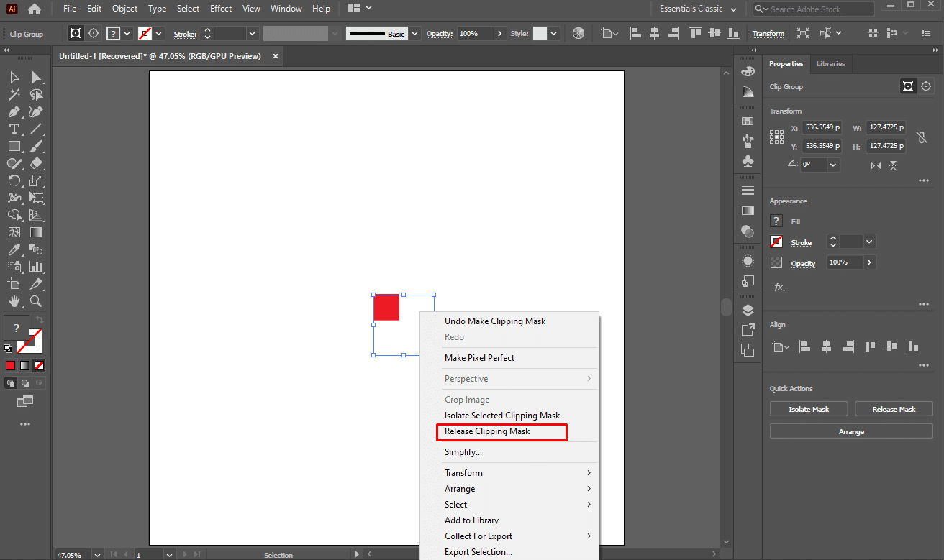
Task: Click the red color swatch in toolbar
Action: 10,365
